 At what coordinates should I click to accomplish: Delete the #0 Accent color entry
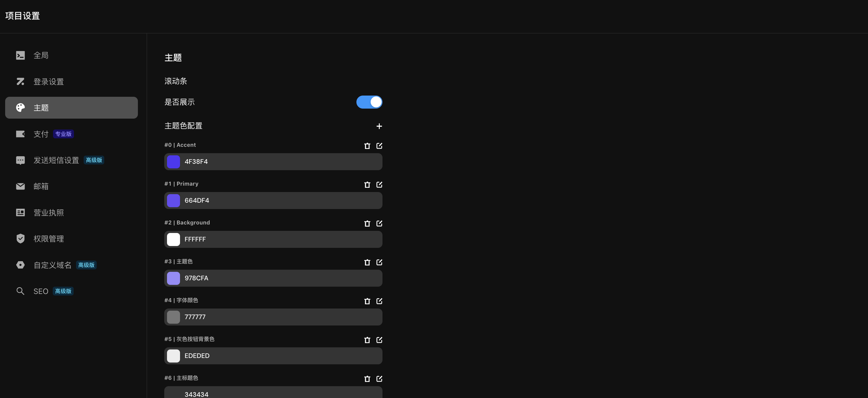(x=367, y=146)
